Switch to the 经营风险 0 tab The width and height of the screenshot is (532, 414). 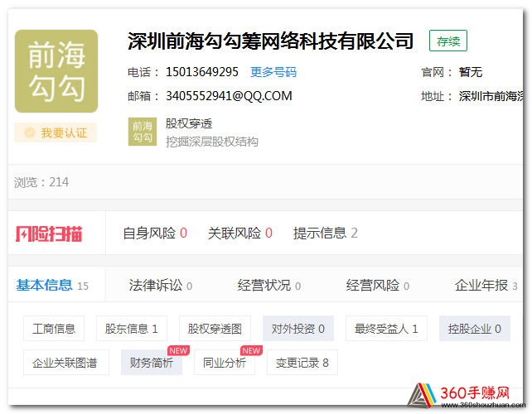click(x=378, y=285)
